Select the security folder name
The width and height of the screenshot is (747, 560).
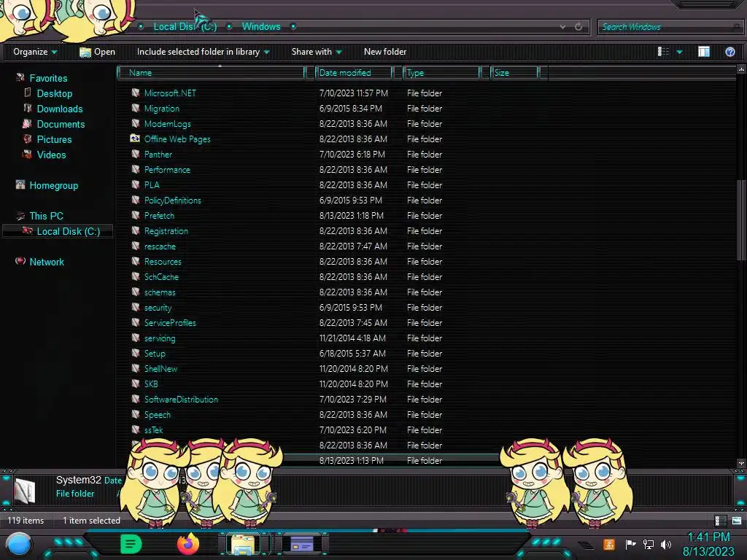coord(158,308)
